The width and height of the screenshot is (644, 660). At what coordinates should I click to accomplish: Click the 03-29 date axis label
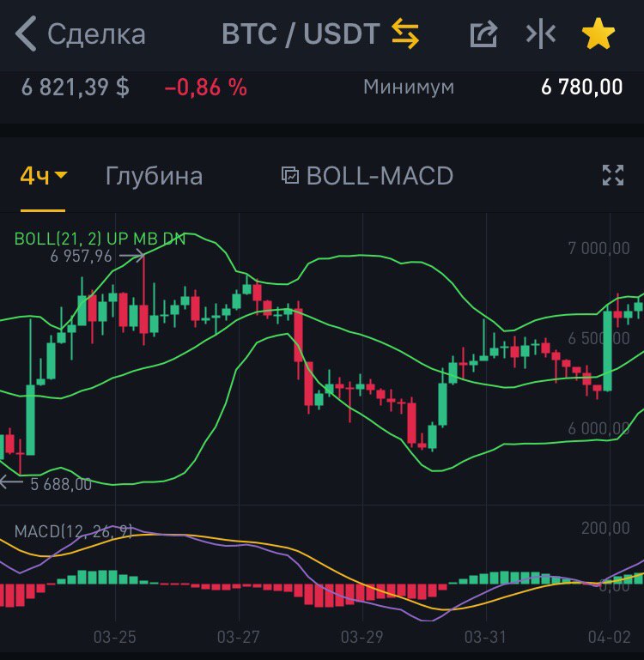361,637
